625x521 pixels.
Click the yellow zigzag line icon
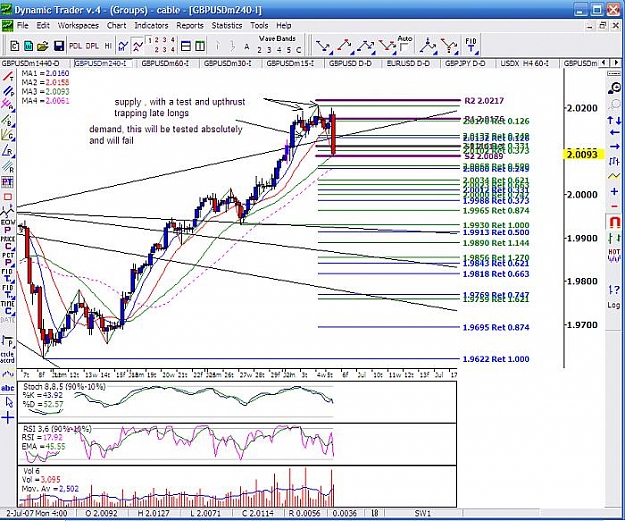[x=614, y=176]
